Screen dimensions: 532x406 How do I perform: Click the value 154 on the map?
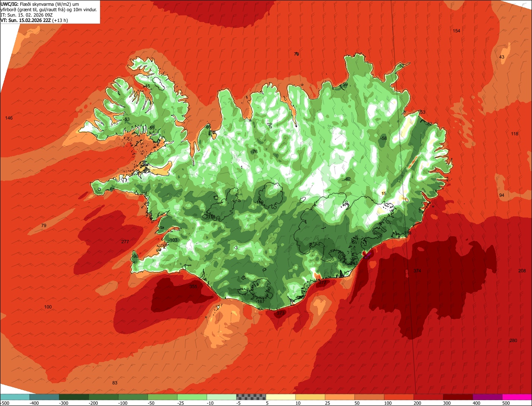point(456,31)
